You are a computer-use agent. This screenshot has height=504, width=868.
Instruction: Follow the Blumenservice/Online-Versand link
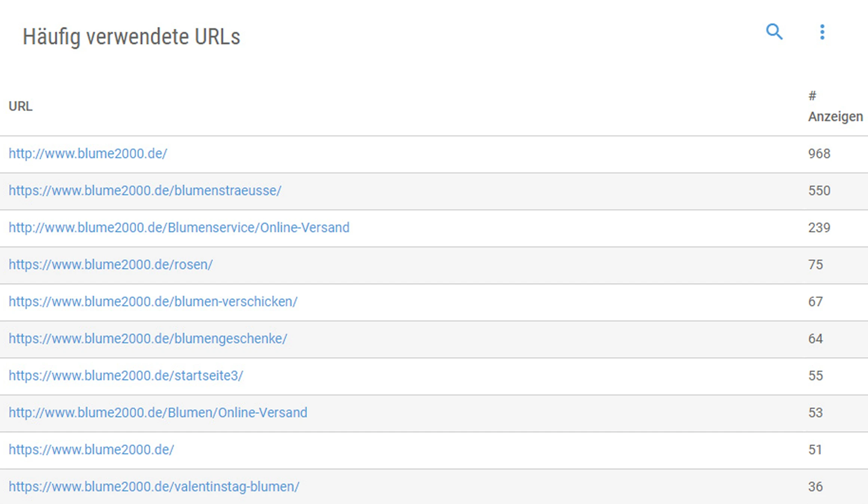point(179,228)
